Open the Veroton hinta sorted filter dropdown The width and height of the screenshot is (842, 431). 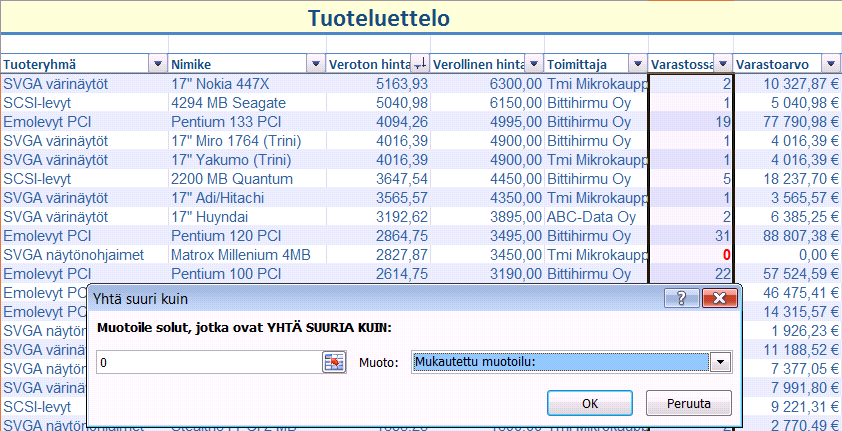coord(420,64)
